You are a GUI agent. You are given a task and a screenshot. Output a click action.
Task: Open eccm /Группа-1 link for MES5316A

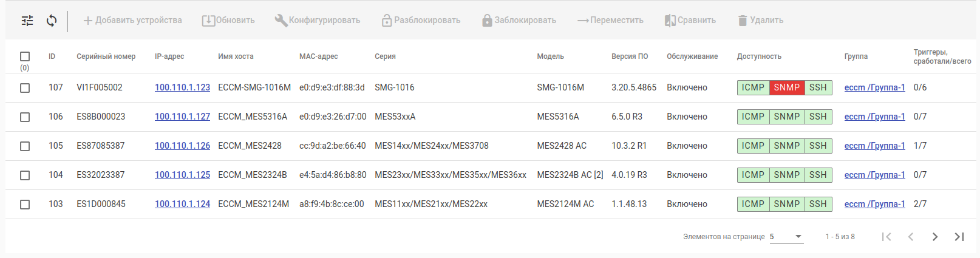click(x=874, y=117)
